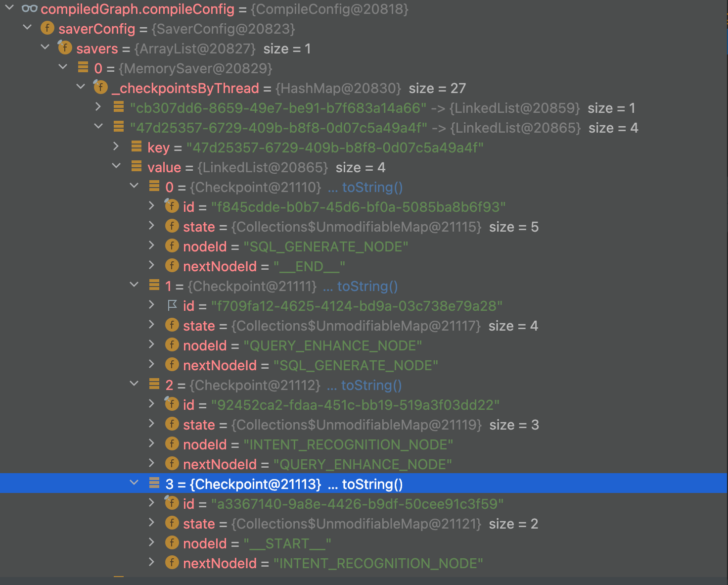The image size is (728, 585).
Task: Click the flag icon beside id f709fa12
Action: point(172,305)
